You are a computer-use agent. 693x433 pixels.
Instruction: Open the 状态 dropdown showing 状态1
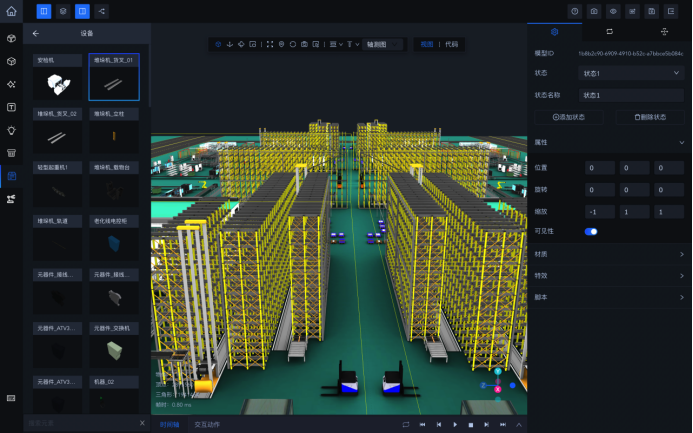[631, 73]
